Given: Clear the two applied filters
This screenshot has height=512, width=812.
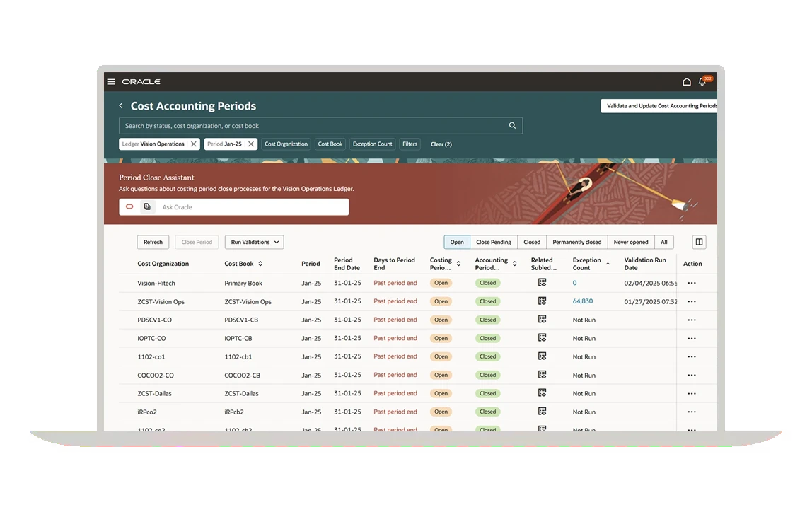Looking at the screenshot, I should click(x=441, y=144).
